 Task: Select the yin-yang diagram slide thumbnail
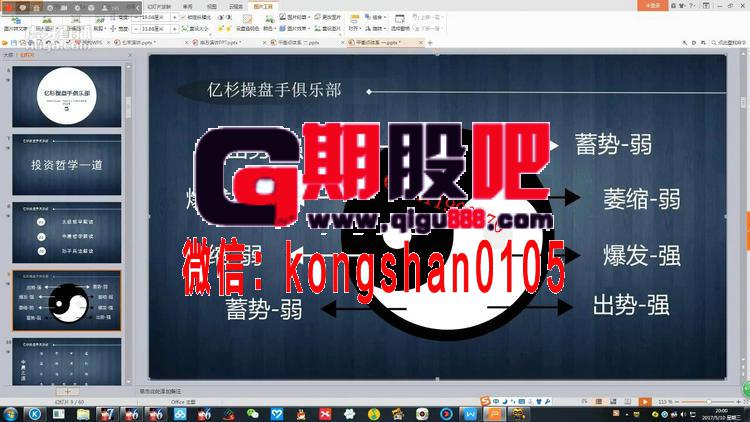(x=66, y=300)
